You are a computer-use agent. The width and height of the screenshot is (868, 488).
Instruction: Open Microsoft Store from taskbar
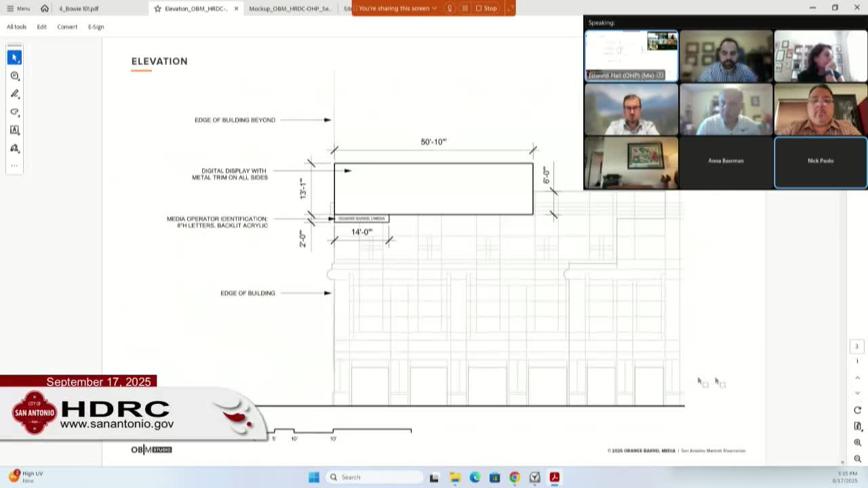click(x=494, y=477)
